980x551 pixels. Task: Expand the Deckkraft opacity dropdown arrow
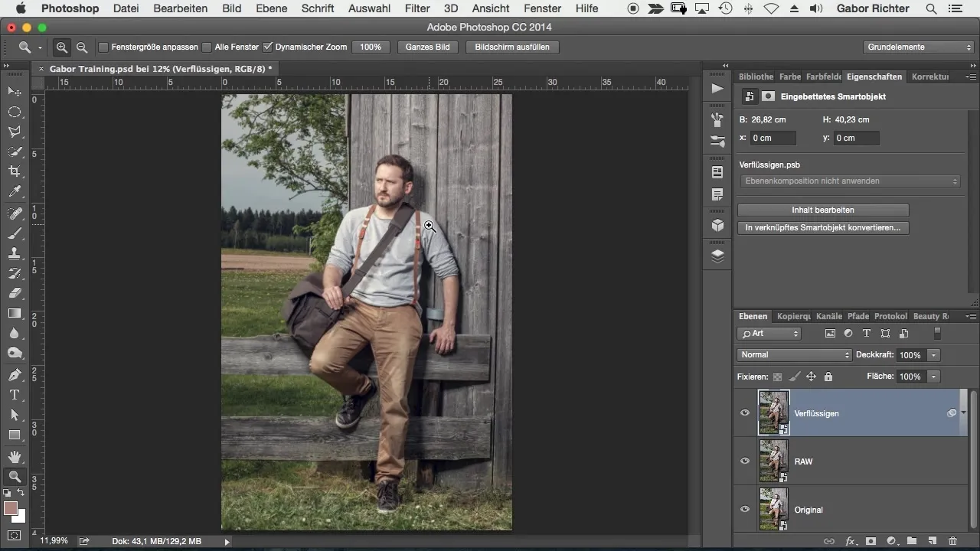coord(933,355)
